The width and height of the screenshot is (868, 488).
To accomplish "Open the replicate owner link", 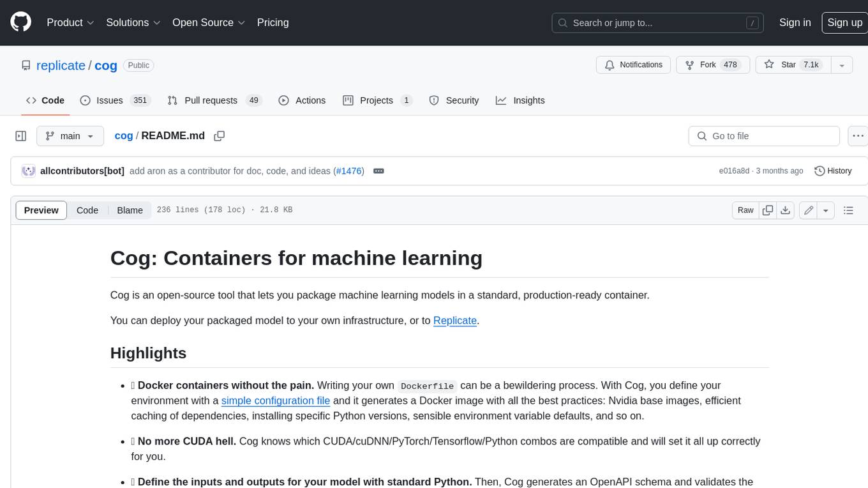I will coord(61,65).
